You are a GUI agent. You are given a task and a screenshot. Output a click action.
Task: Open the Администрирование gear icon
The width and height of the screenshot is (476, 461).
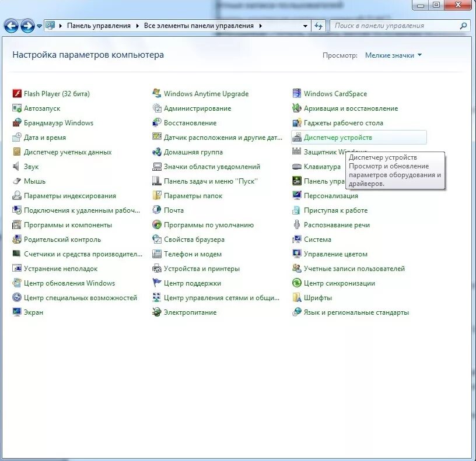point(157,108)
